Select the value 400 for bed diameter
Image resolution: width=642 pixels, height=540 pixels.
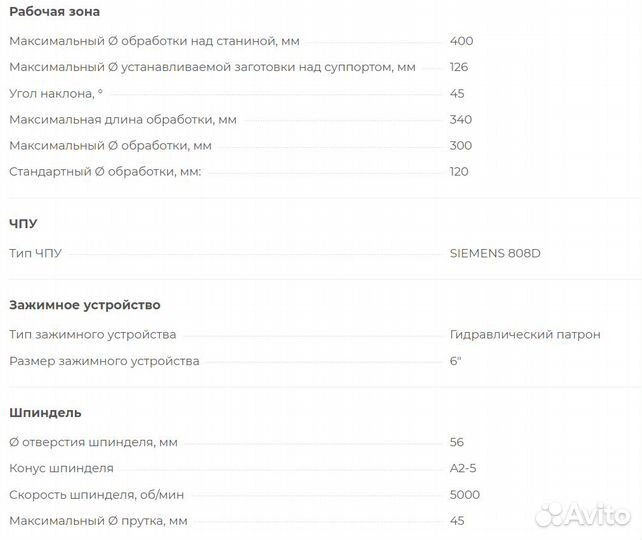[462, 42]
